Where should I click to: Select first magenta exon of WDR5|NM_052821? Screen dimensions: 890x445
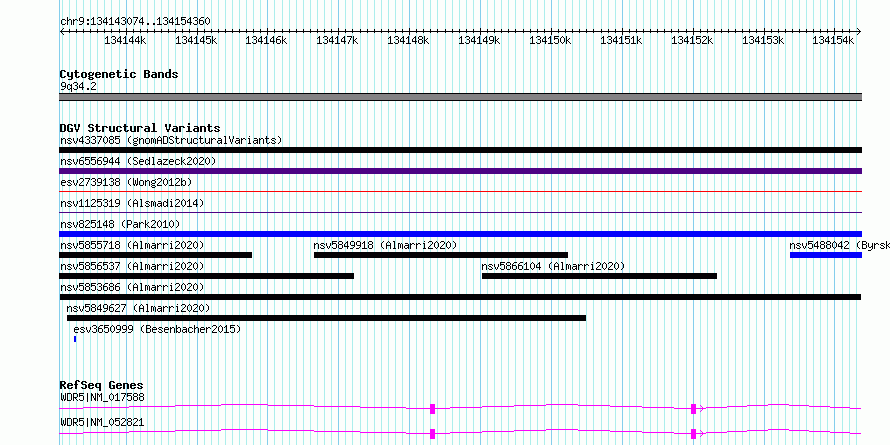[x=433, y=434]
